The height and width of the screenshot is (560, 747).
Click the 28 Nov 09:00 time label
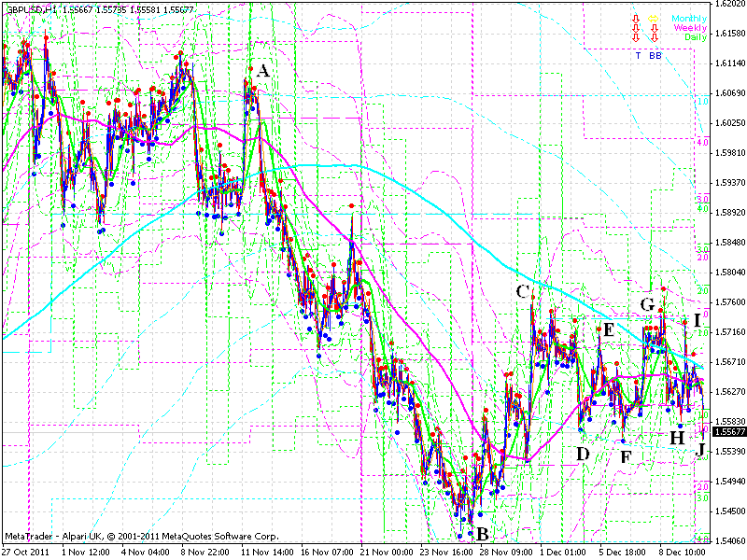coord(506,553)
